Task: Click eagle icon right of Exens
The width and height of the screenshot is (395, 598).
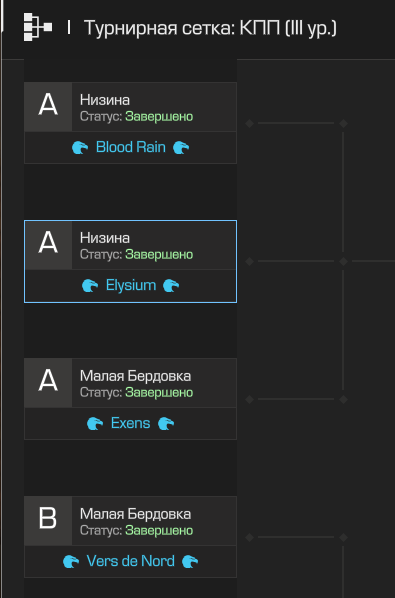Action: pyautogui.click(x=166, y=424)
